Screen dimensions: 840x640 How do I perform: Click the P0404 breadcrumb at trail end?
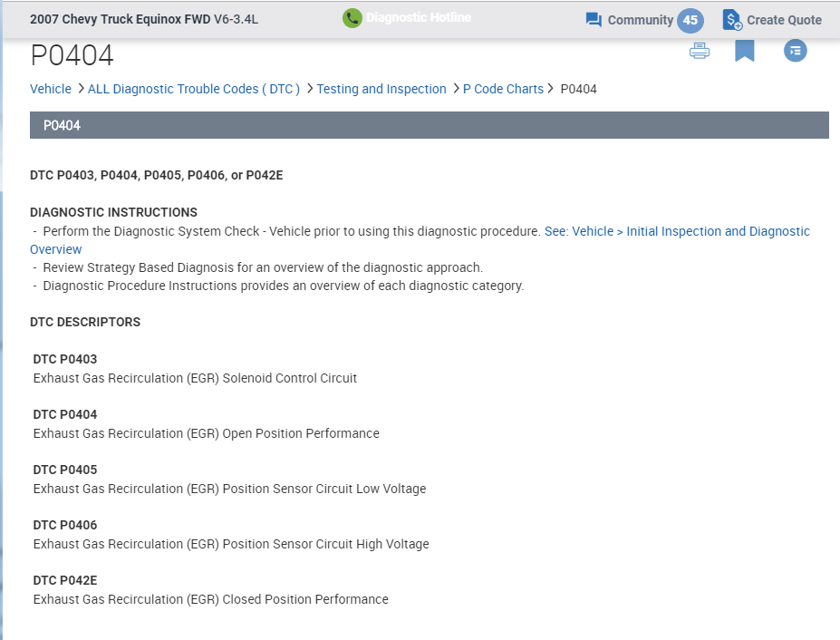pos(579,89)
